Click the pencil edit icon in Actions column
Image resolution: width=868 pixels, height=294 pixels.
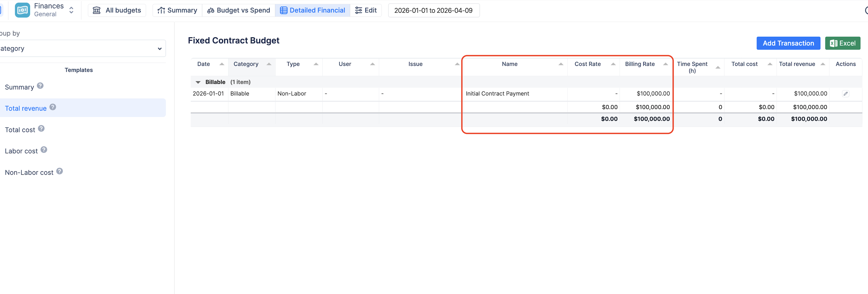click(x=845, y=94)
